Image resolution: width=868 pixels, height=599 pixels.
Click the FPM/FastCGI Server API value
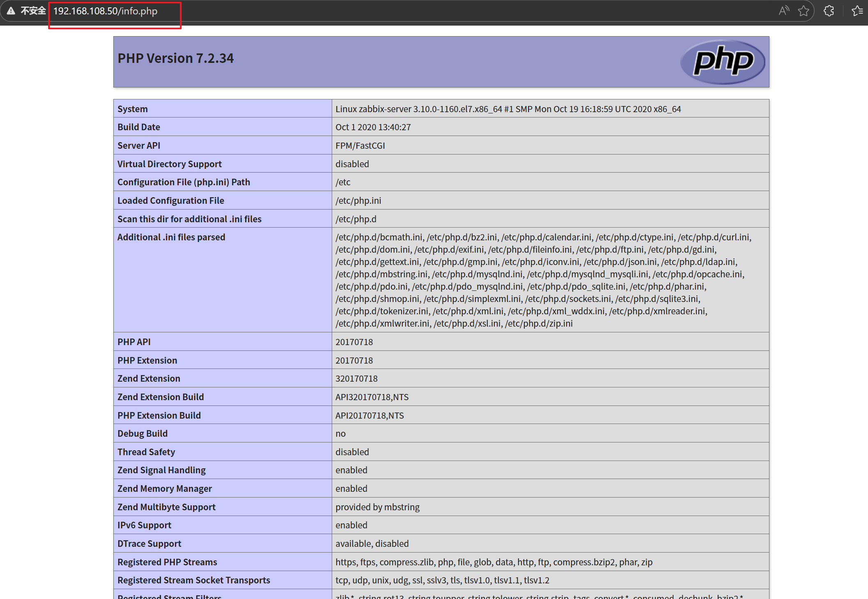[360, 145]
